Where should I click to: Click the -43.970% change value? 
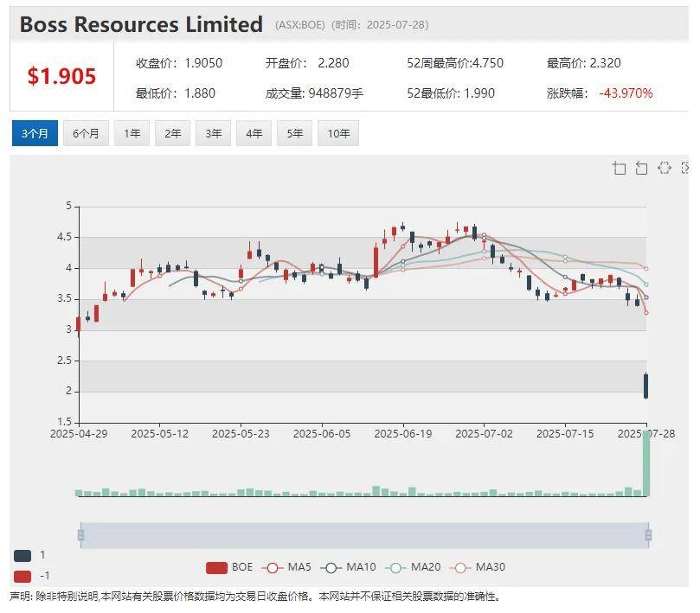(626, 93)
